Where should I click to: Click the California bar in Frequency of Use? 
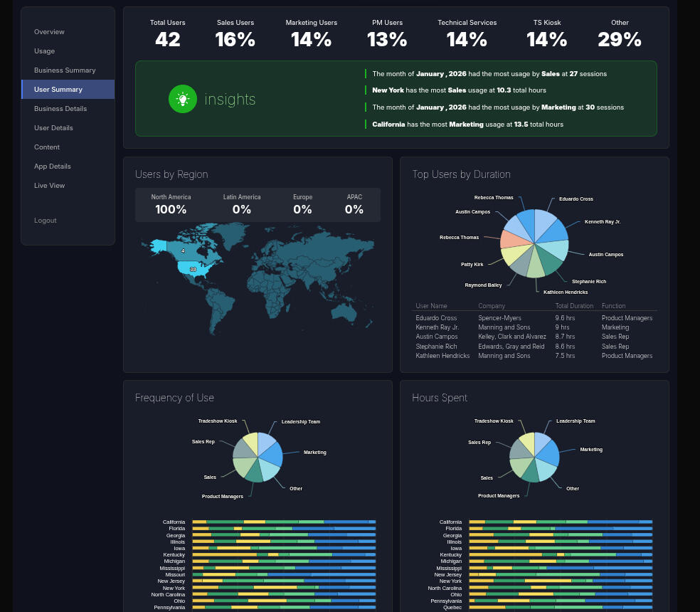pos(284,522)
